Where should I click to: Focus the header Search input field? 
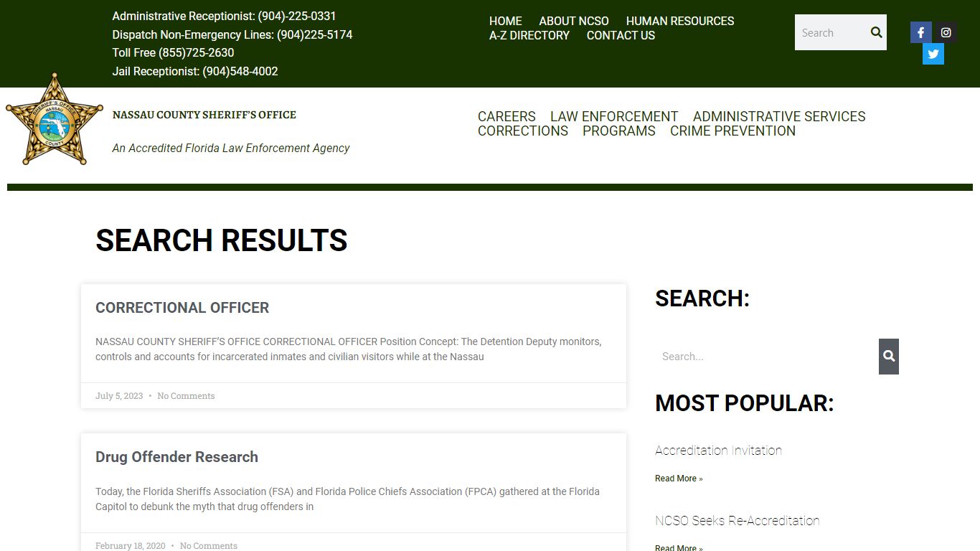(830, 32)
